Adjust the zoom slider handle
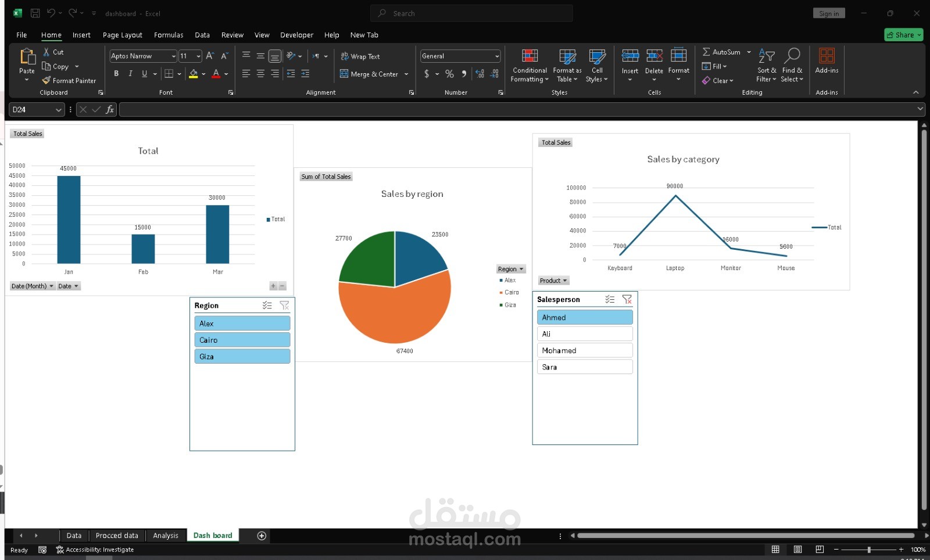Screen dimensions: 930x560 (869, 550)
